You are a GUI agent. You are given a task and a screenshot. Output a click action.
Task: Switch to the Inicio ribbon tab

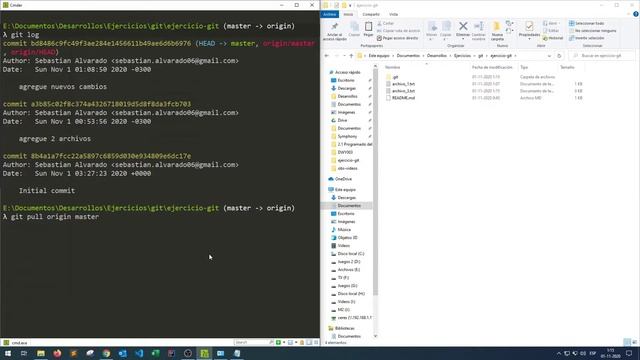point(348,14)
